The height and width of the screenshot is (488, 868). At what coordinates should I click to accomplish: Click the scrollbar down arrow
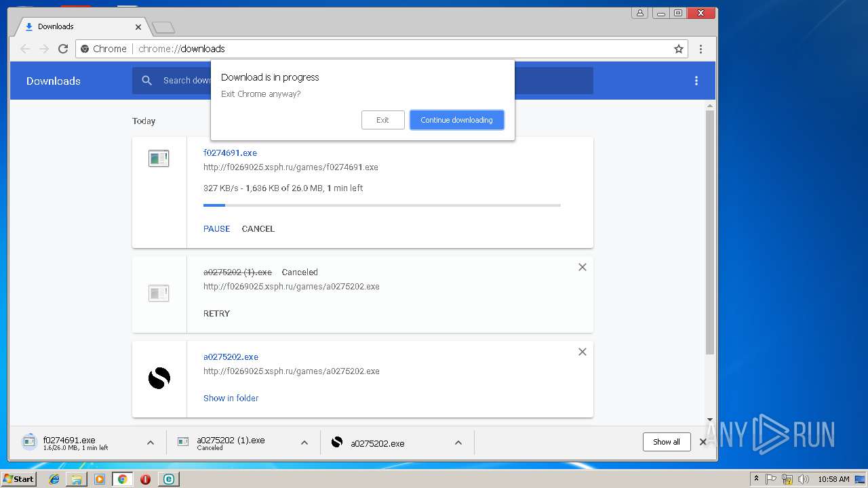[x=710, y=420]
